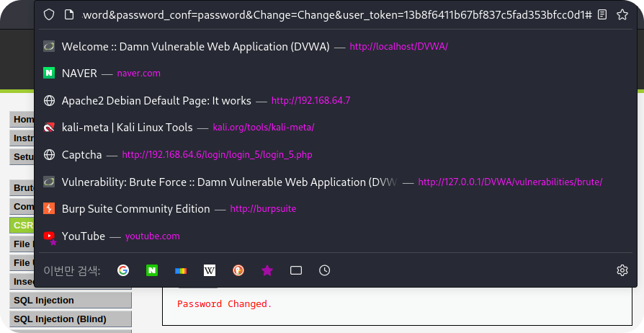Click the red YouTube favicon
This screenshot has height=333, width=644.
coord(49,236)
